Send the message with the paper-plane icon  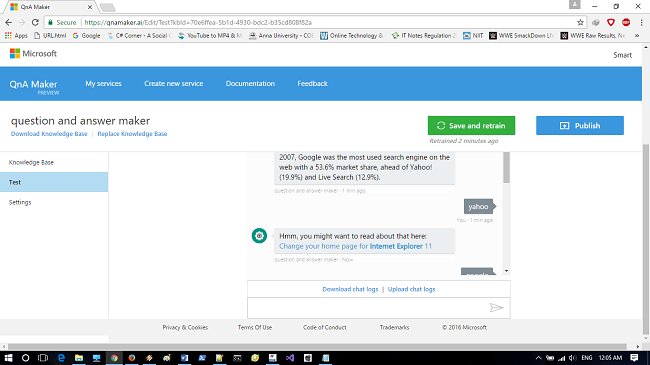click(496, 308)
